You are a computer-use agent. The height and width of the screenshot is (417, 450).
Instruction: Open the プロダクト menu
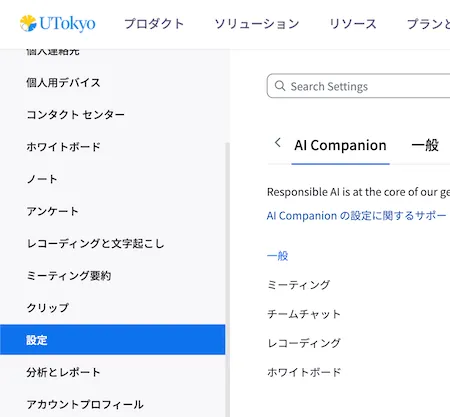tap(154, 24)
